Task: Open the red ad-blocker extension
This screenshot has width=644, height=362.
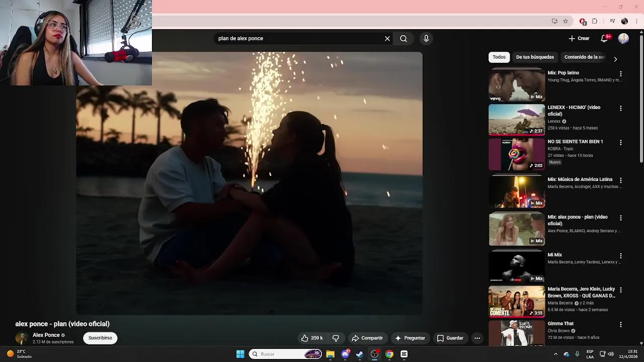Action: click(583, 21)
